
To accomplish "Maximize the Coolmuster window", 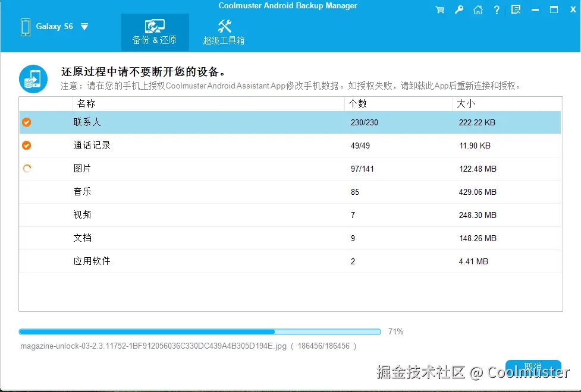I will point(554,10).
